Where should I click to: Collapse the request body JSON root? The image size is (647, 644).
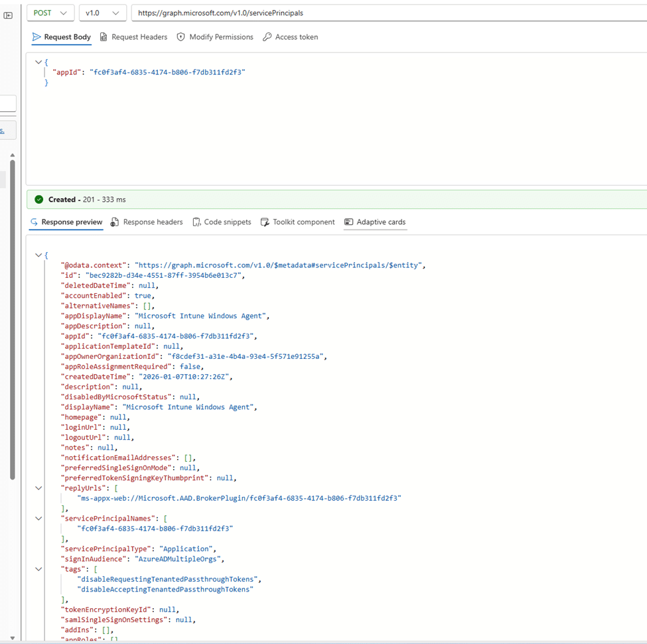(x=38, y=62)
